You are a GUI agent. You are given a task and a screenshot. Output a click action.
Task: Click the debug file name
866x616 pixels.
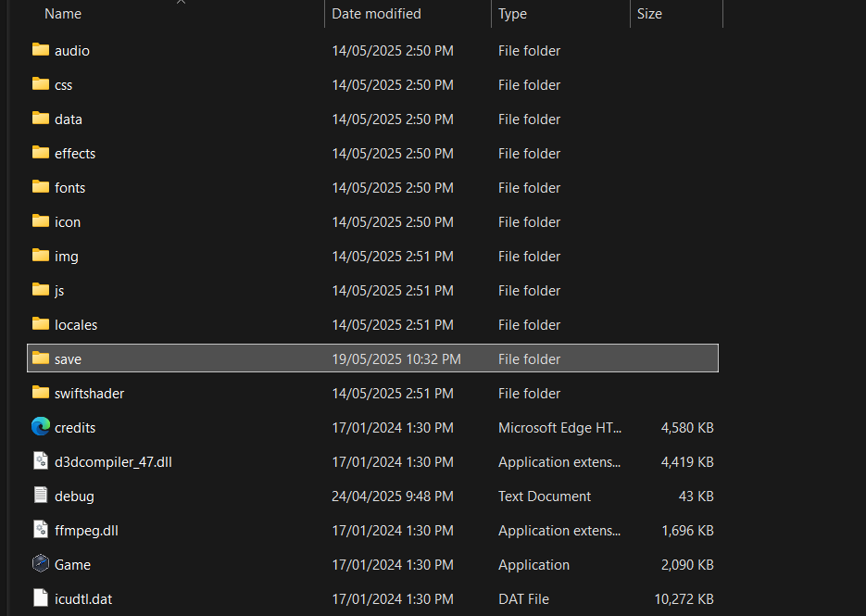point(74,497)
